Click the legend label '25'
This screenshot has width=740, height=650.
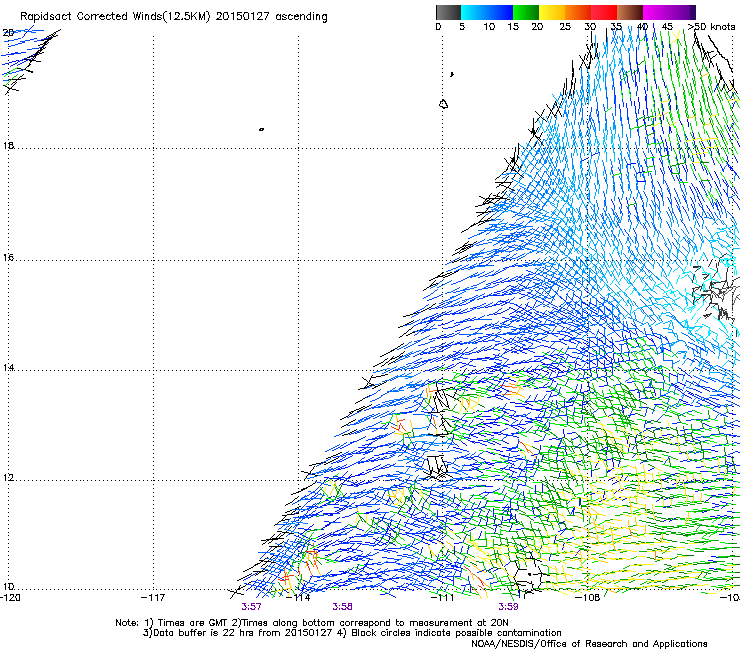[565, 27]
